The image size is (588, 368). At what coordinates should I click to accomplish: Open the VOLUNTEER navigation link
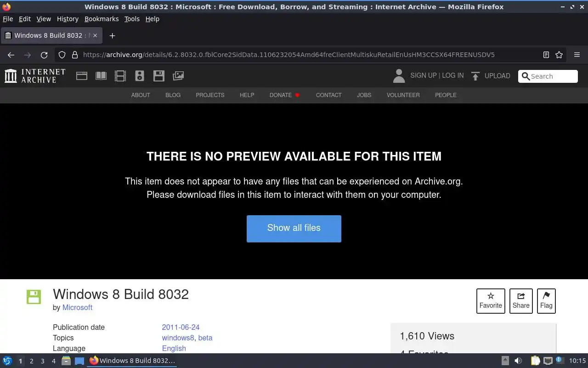[403, 95]
